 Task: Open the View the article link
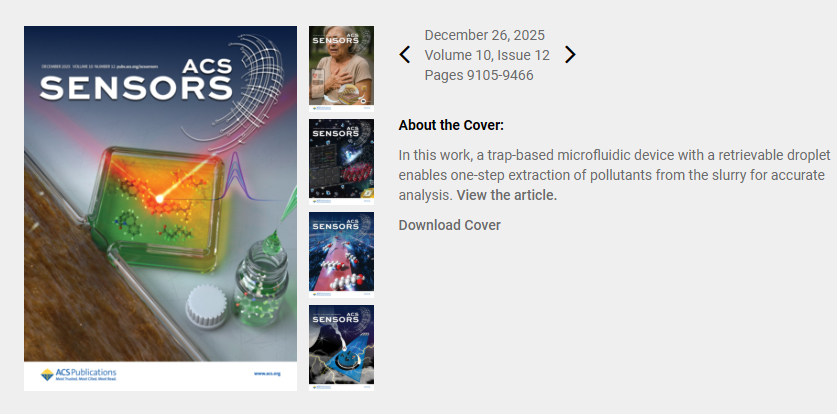coord(507,195)
